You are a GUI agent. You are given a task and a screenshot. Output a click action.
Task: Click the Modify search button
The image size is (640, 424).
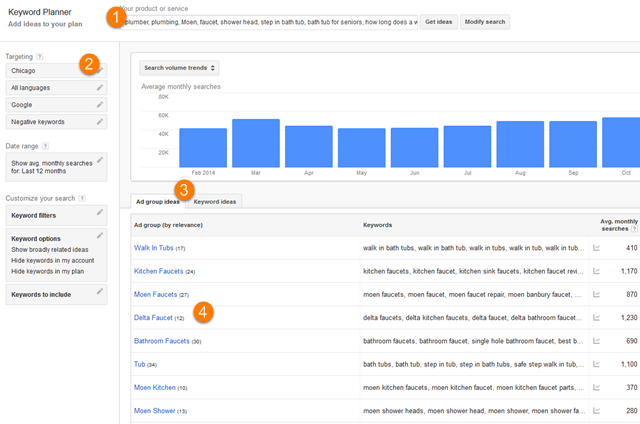(x=485, y=22)
